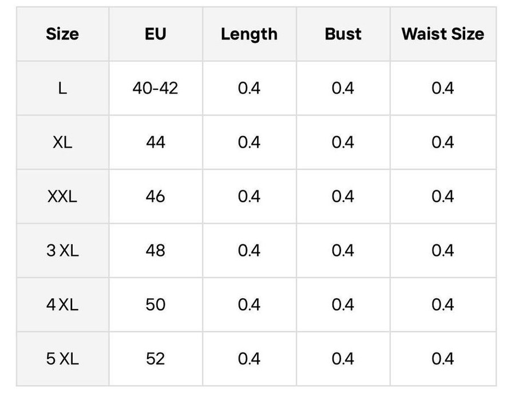The width and height of the screenshot is (515, 420).
Task: Click the EU value 50 cell
Action: coord(155,304)
